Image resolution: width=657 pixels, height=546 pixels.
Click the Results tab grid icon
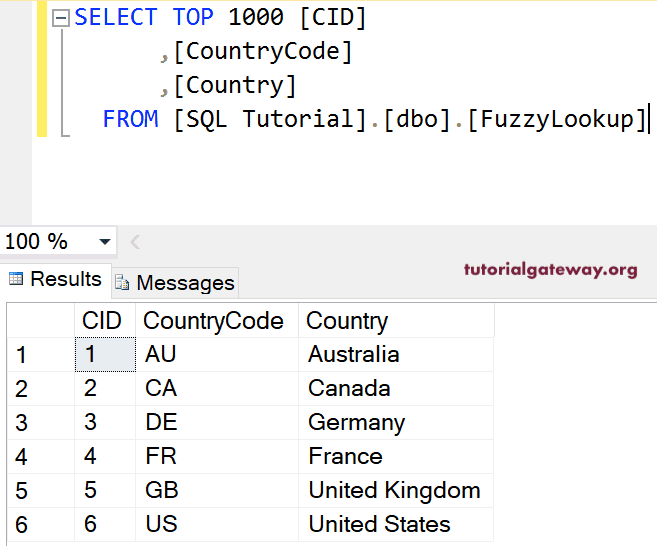coord(16,279)
